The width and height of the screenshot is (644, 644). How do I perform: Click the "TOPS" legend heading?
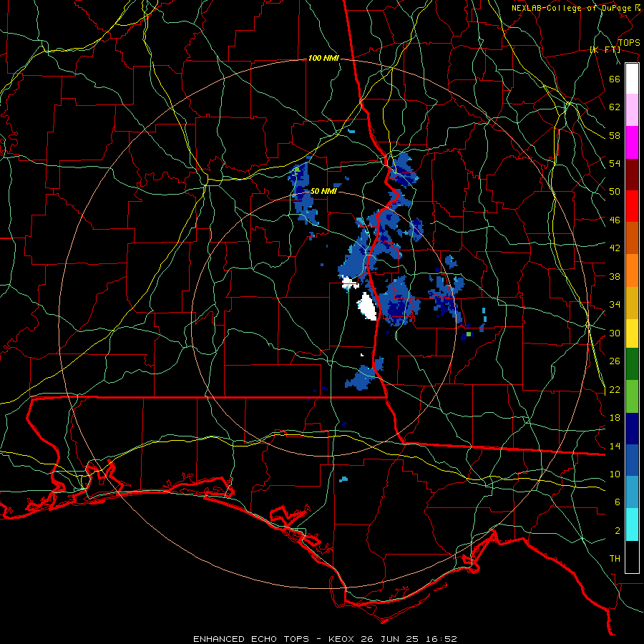tap(629, 43)
